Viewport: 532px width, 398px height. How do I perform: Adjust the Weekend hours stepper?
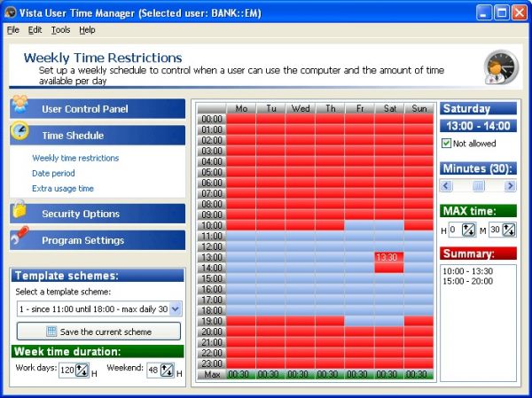(x=167, y=371)
